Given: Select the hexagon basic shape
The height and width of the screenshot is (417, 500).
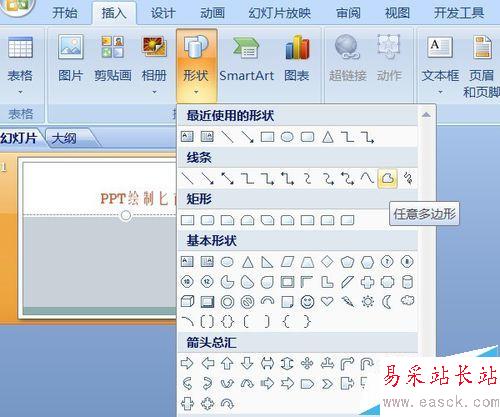Looking at the screenshot, I should (367, 262).
